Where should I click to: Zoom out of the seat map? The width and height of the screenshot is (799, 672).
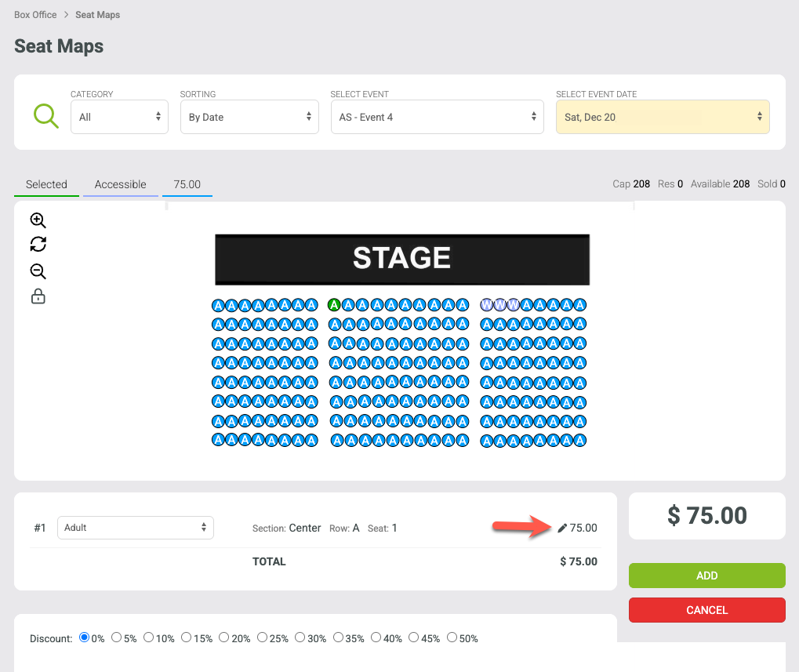tap(38, 271)
